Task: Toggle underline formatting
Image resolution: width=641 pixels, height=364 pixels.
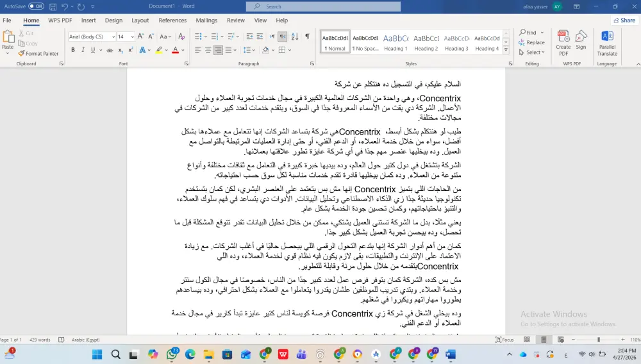Action: [x=93, y=50]
